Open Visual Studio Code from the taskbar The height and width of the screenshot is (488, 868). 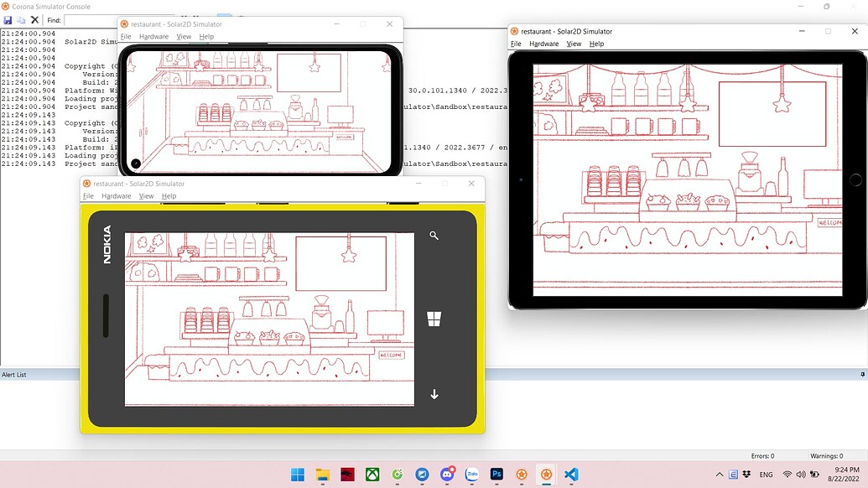pyautogui.click(x=571, y=474)
